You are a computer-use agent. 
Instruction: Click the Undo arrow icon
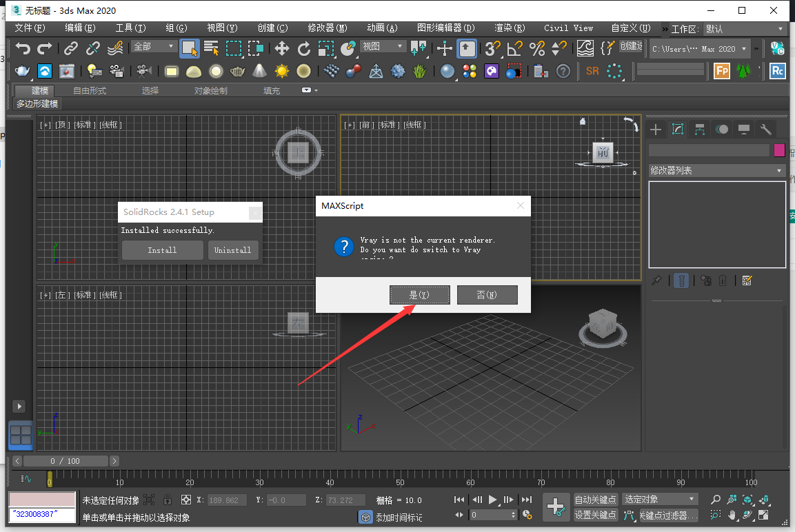pyautogui.click(x=22, y=49)
